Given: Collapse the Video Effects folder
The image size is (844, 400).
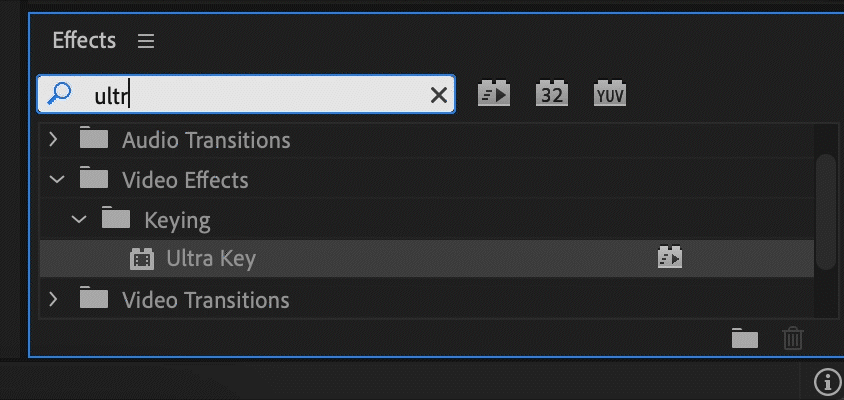Looking at the screenshot, I should pyautogui.click(x=56, y=180).
